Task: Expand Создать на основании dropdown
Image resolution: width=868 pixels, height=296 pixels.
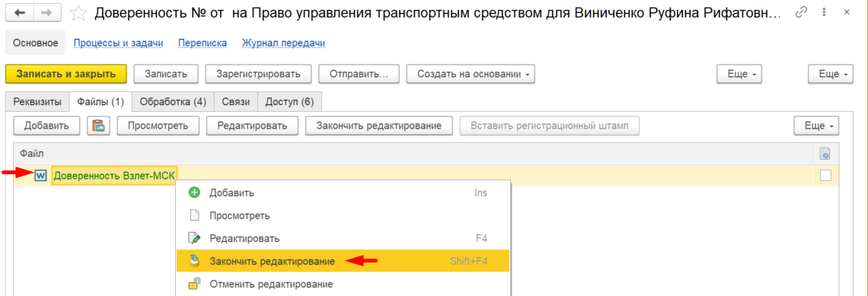Action: [x=471, y=74]
